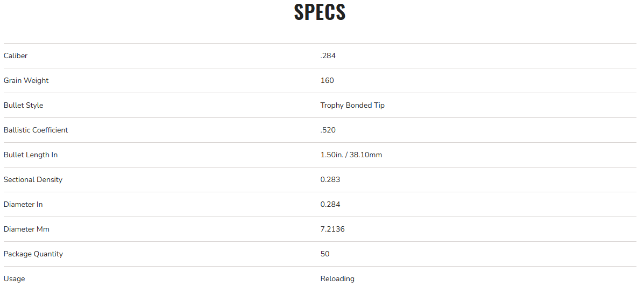Click the .520 coefficient value
Viewport: 644px width, 286px height.
[x=328, y=130]
